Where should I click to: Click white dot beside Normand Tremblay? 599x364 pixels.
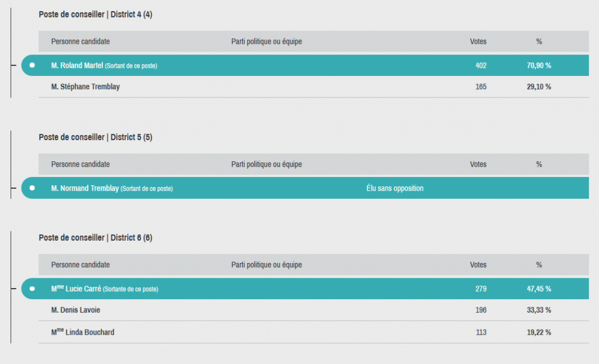click(x=32, y=188)
